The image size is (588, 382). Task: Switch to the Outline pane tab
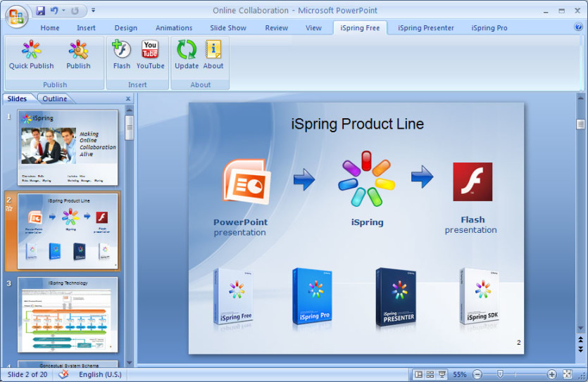coord(54,98)
